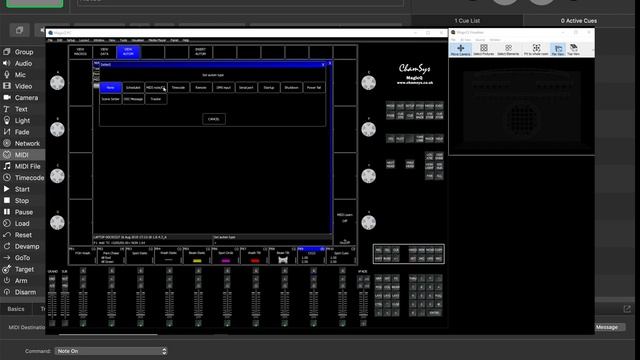Choose Timecode autom type

178,87
